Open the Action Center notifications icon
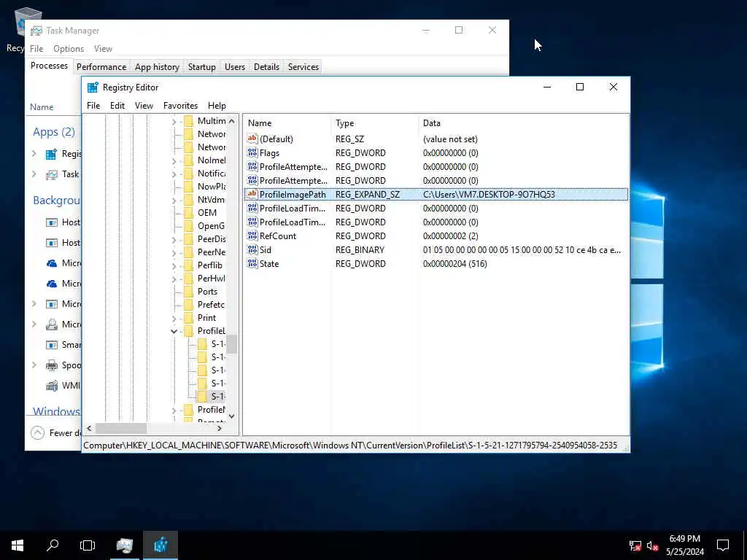The image size is (747, 560). [723, 545]
